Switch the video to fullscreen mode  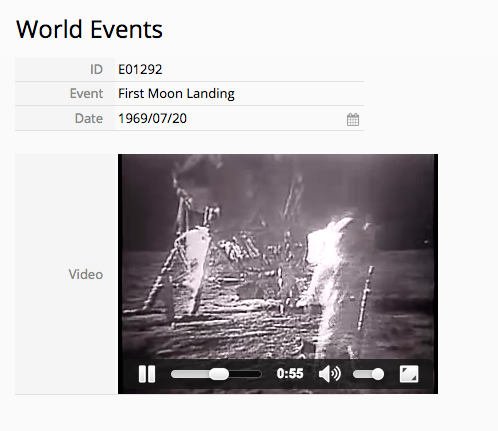tap(409, 374)
